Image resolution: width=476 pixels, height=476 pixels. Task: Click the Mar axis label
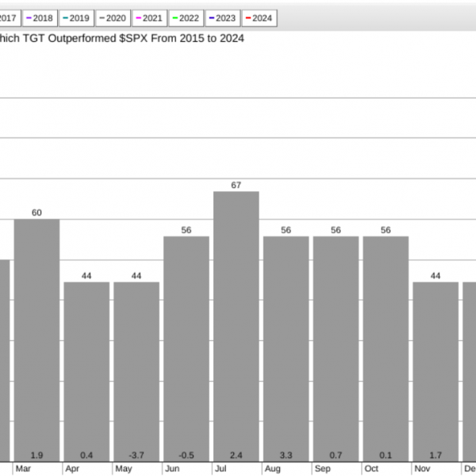23,469
